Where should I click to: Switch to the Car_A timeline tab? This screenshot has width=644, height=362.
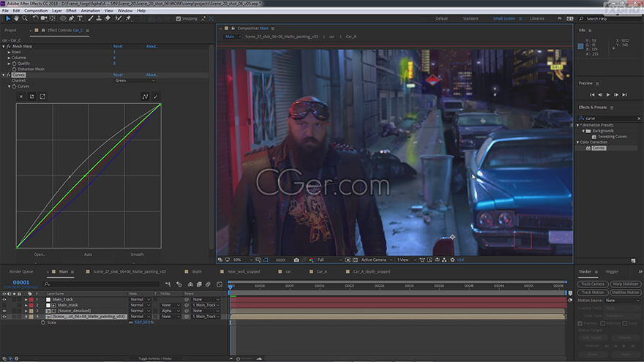tap(321, 272)
